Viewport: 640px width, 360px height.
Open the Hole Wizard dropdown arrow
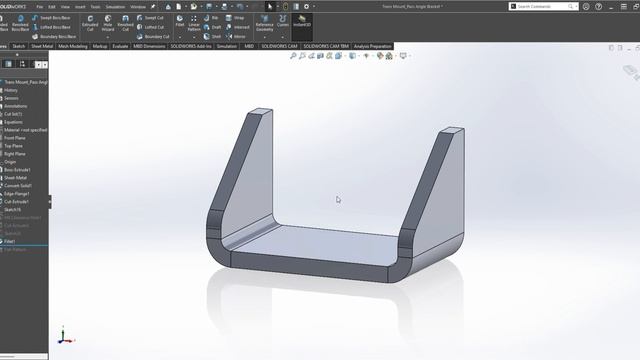pos(108,37)
